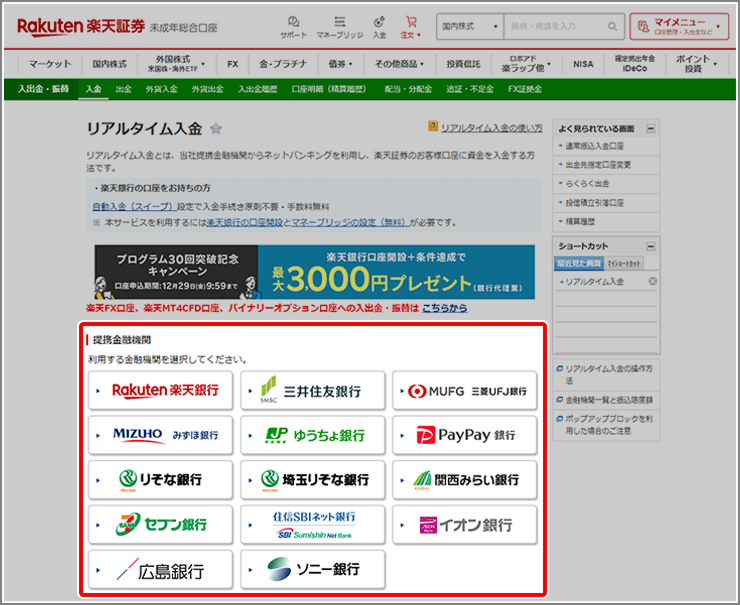The height and width of the screenshot is (605, 740).
Task: Open the NISA menu
Action: [583, 64]
